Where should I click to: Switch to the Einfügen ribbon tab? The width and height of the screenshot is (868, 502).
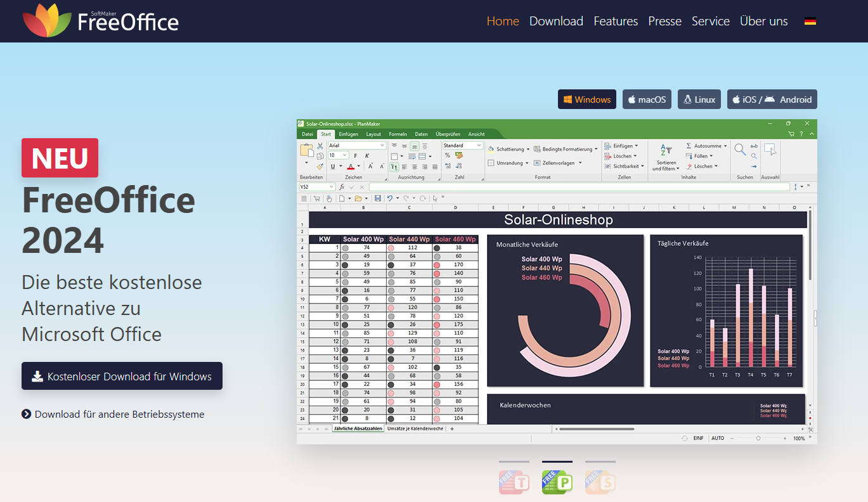tap(349, 134)
